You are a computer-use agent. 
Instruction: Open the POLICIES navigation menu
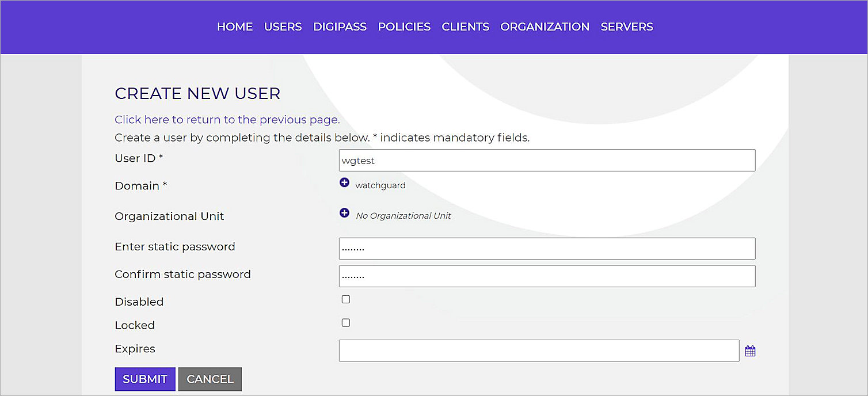tap(403, 26)
